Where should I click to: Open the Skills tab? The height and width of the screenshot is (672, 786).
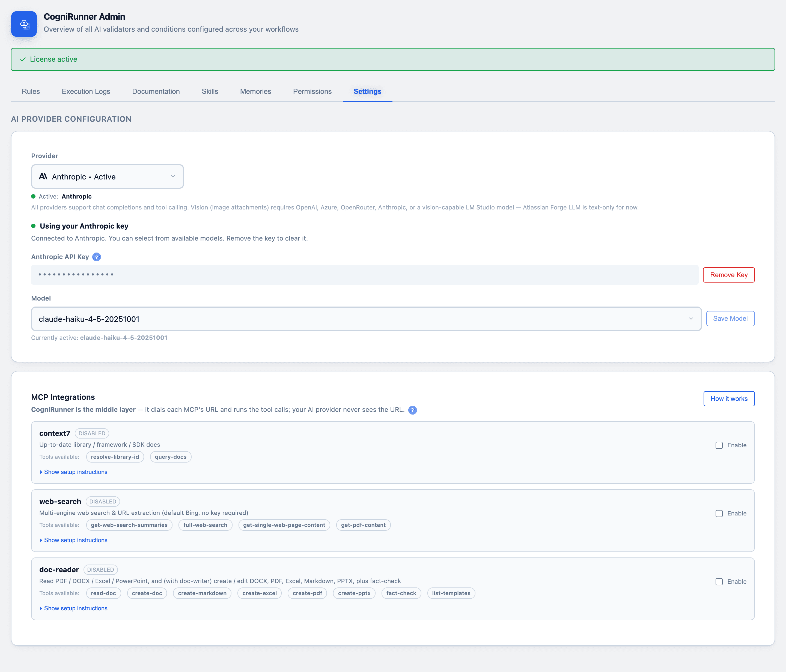point(210,91)
